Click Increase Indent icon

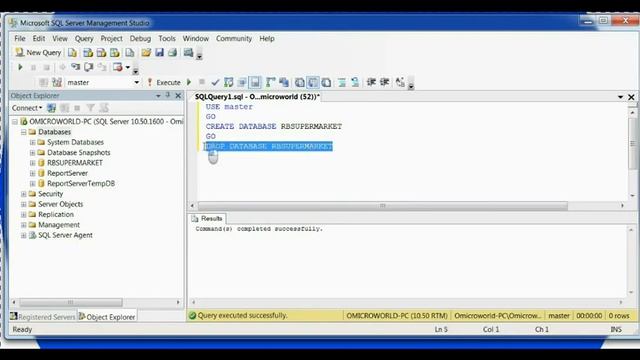(384, 82)
